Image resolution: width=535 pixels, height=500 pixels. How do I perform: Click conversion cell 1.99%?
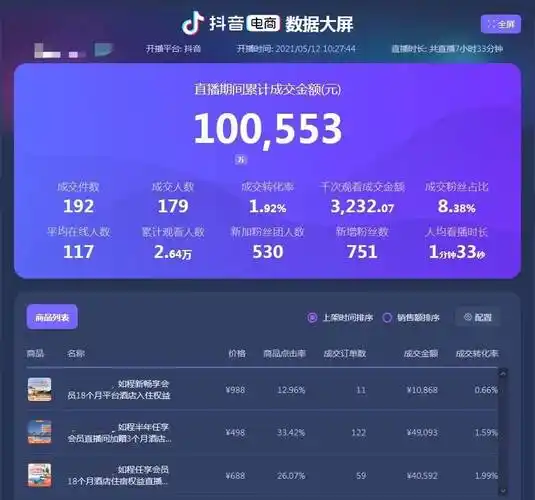tap(486, 476)
